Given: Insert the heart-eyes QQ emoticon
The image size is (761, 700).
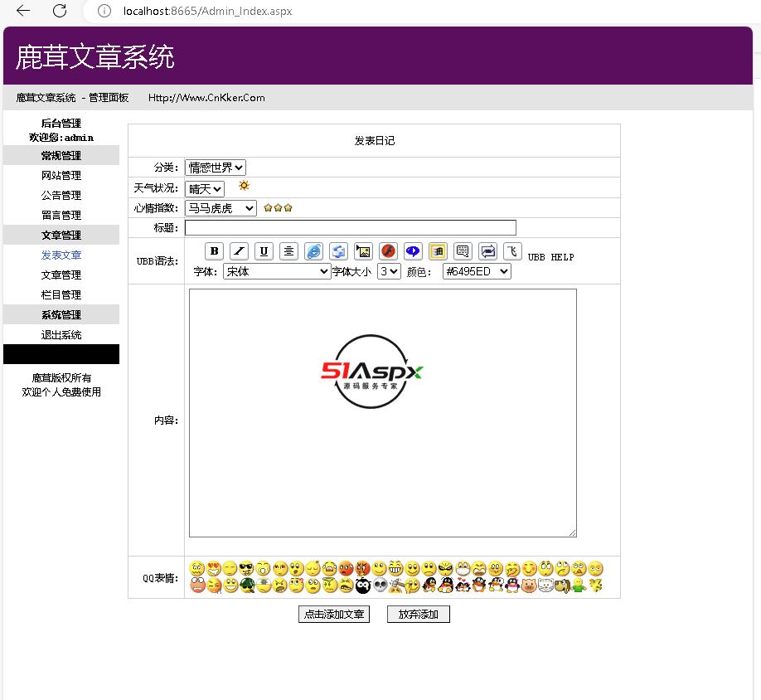Looking at the screenshot, I should pos(214,568).
